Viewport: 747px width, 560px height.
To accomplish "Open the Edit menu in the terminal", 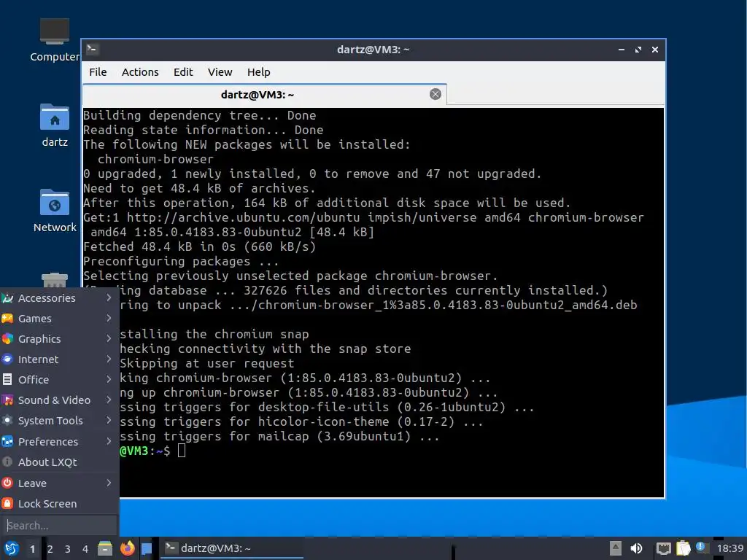I will 183,72.
